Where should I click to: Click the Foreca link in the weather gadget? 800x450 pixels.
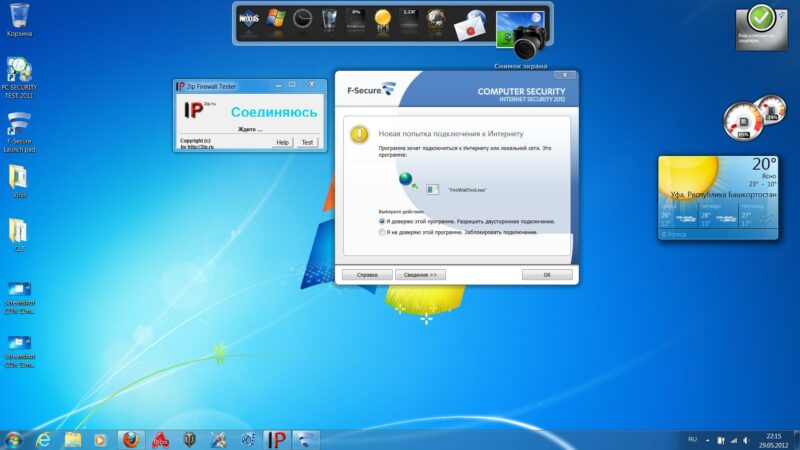tap(673, 235)
